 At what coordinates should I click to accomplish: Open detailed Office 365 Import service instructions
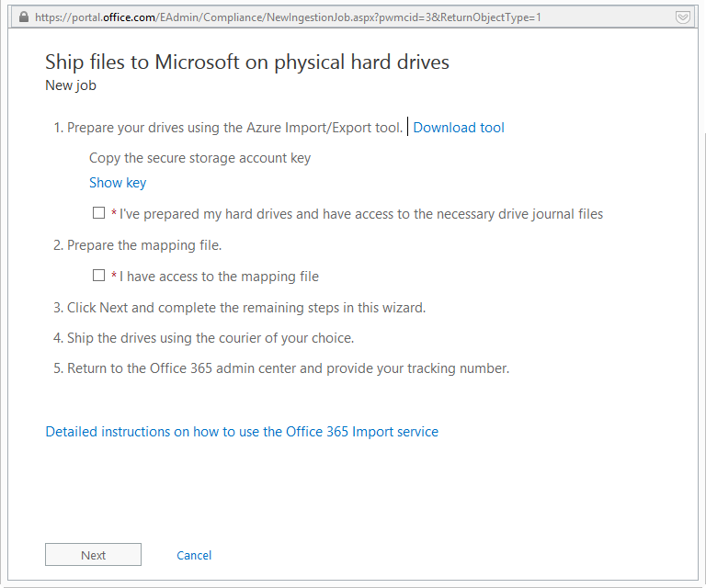[242, 432]
